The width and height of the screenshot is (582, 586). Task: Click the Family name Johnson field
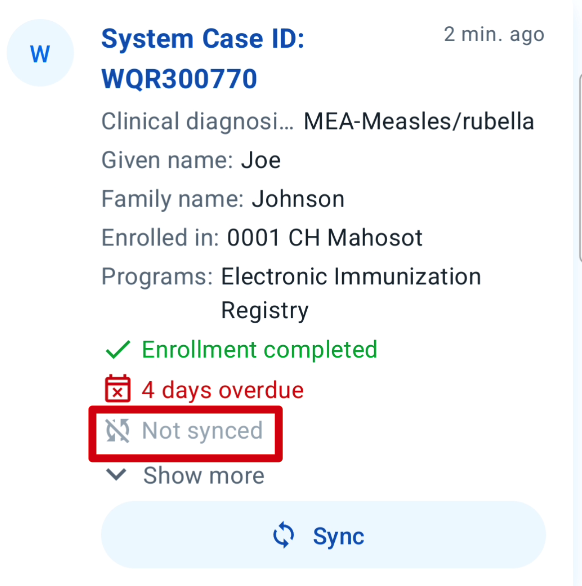click(x=223, y=199)
